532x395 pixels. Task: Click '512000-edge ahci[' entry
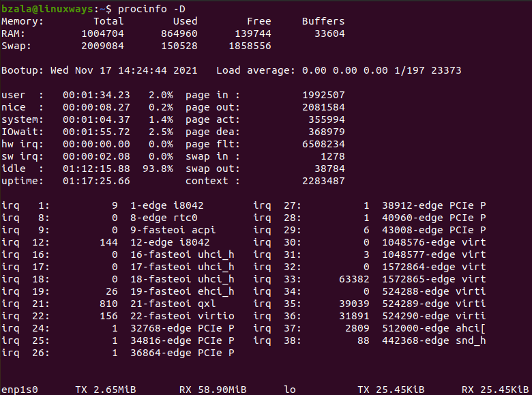click(434, 329)
